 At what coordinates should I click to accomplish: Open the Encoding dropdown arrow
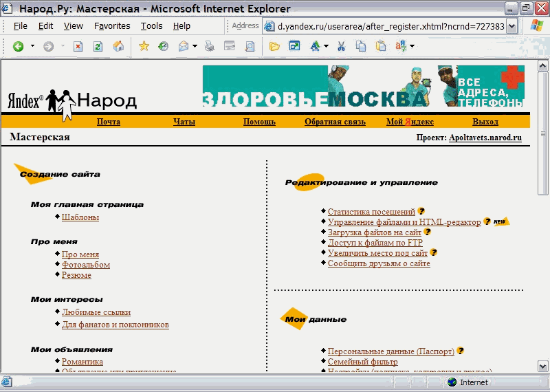(412, 46)
